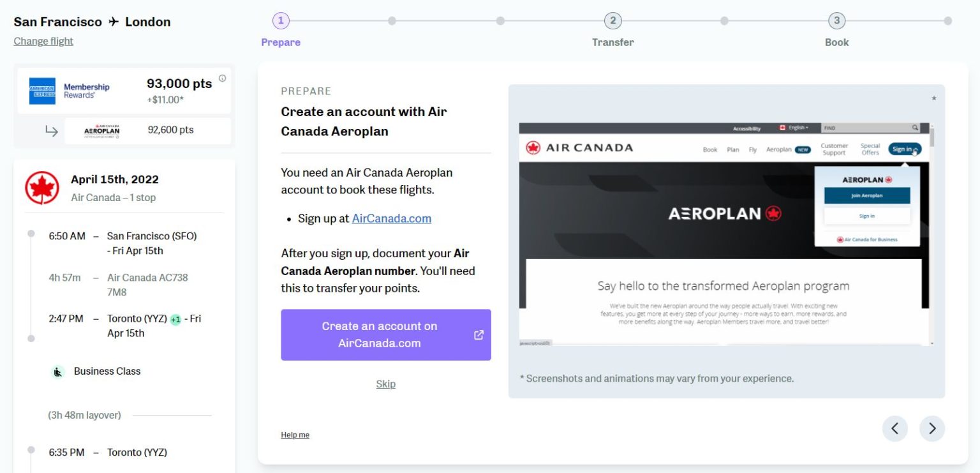Click the Air Canada maple leaf logo
980x473 pixels.
click(x=42, y=188)
